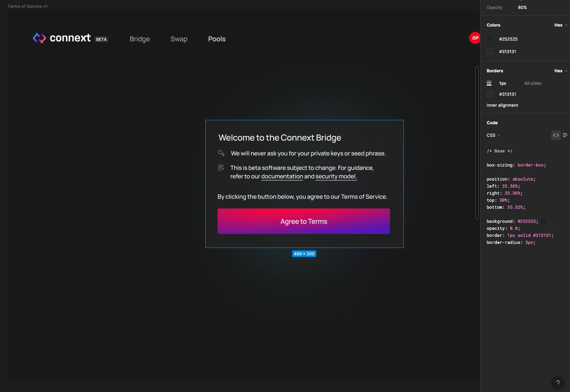Open the OP network badge
The image size is (570, 392).
click(475, 38)
